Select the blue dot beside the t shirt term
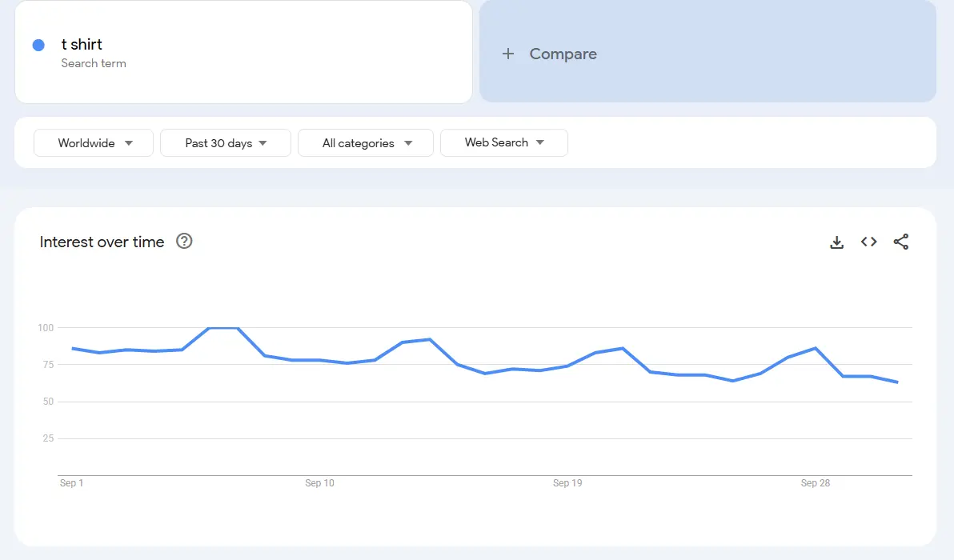Viewport: 954px width, 560px height. 38,45
